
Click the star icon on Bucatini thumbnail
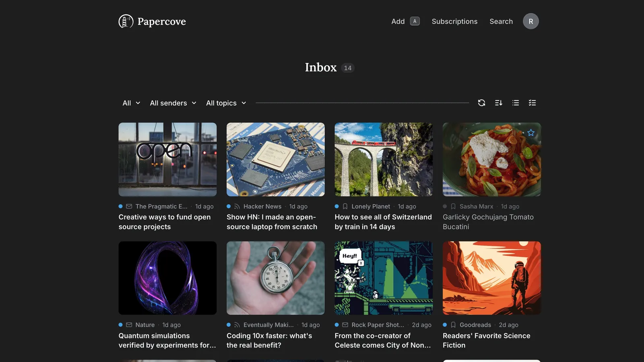point(531,133)
